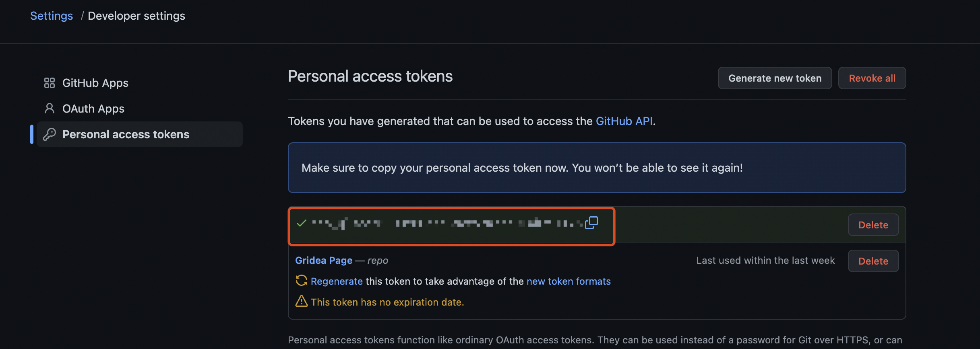The image size is (980, 349).
Task: Click the Personal access tokens key icon
Action: tap(49, 134)
